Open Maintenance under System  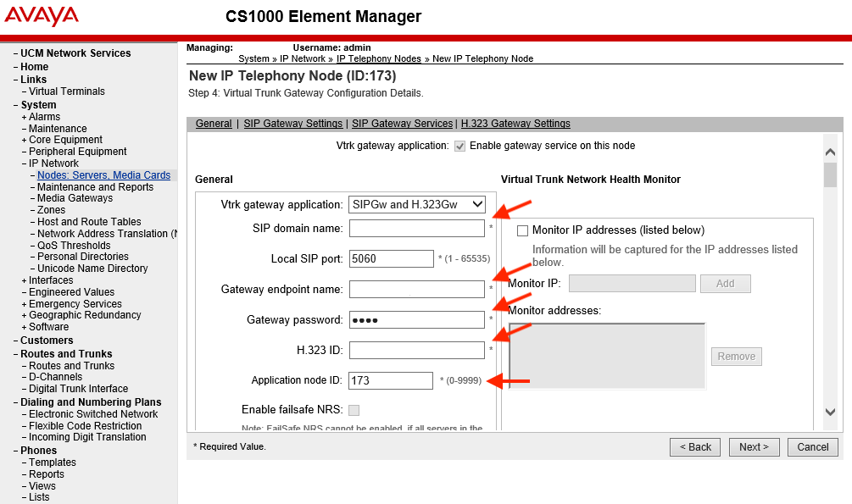(58, 129)
